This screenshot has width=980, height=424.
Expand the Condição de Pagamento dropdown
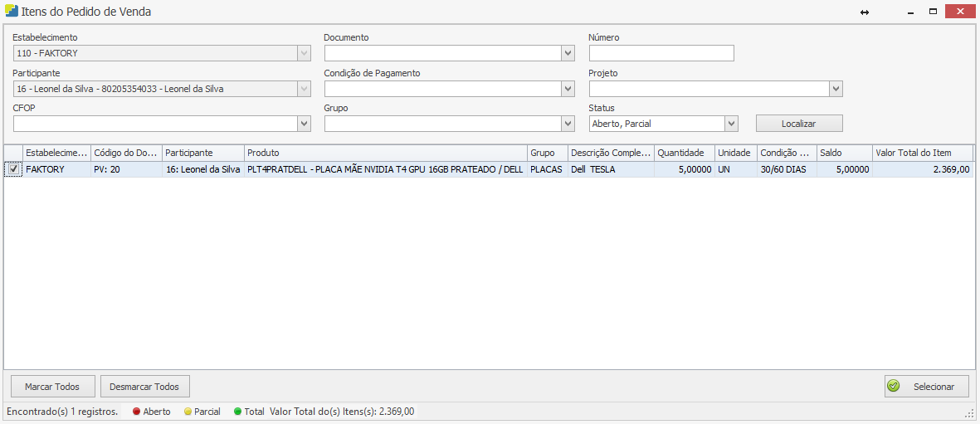568,89
